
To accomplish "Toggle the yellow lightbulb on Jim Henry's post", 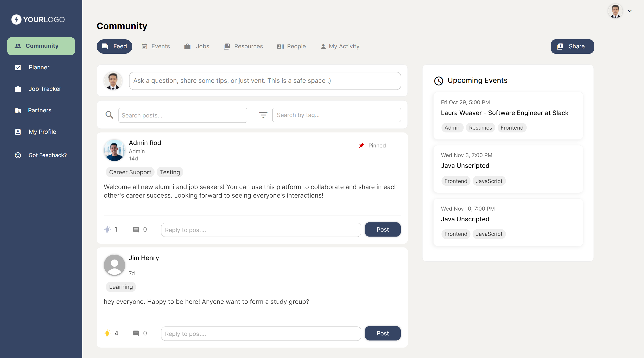I will [x=107, y=333].
